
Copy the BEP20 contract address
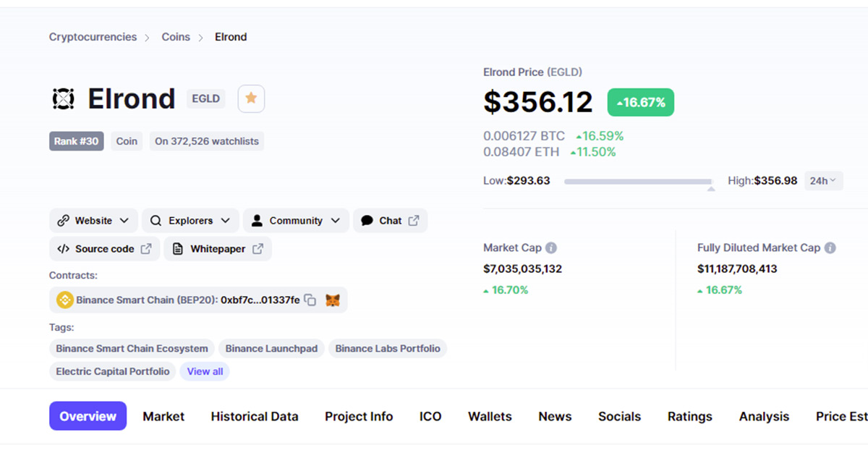[x=310, y=300]
